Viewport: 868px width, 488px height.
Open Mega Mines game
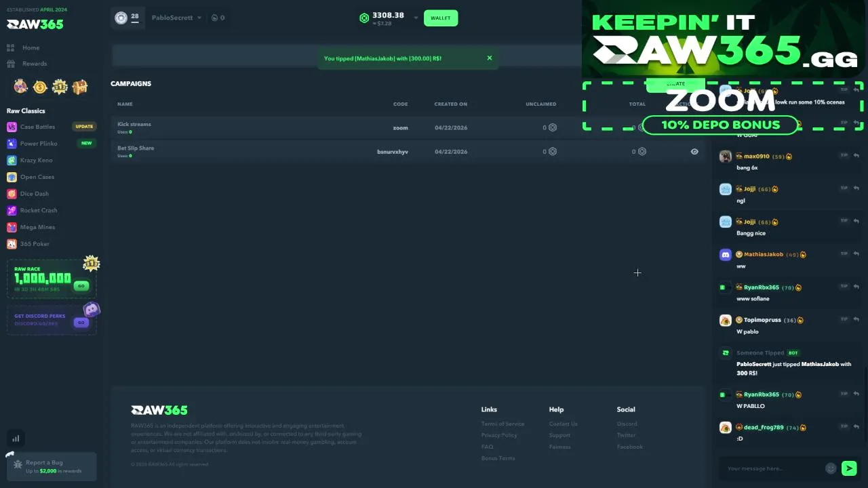(37, 227)
